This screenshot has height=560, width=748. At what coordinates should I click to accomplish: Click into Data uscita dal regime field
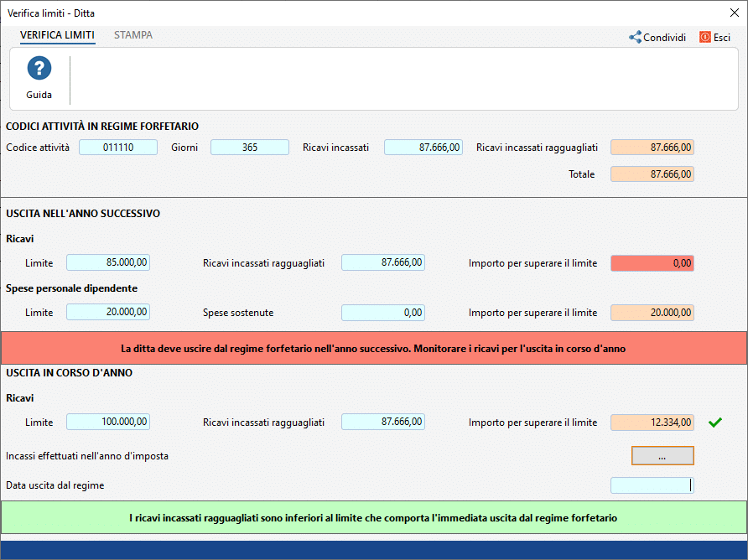652,485
